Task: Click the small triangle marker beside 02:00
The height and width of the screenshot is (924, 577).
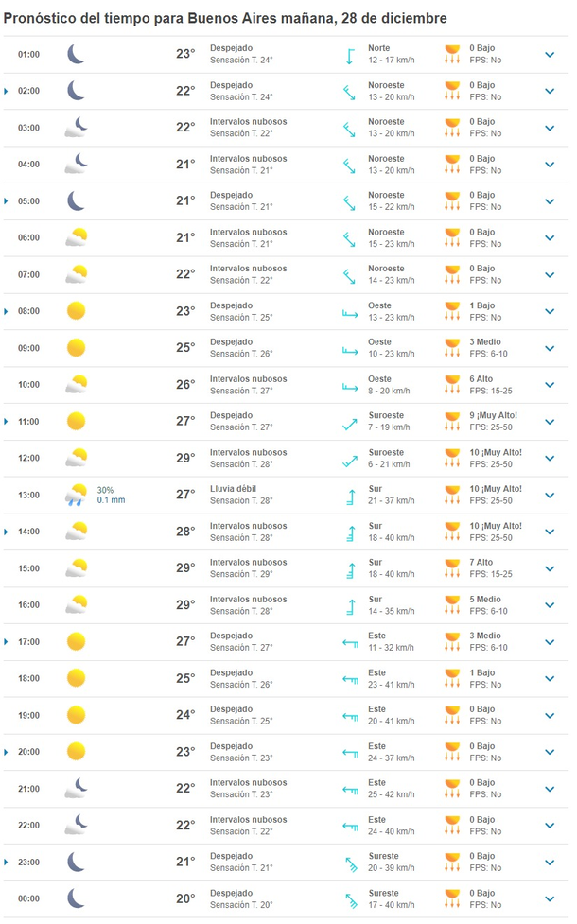Action: (x=7, y=91)
